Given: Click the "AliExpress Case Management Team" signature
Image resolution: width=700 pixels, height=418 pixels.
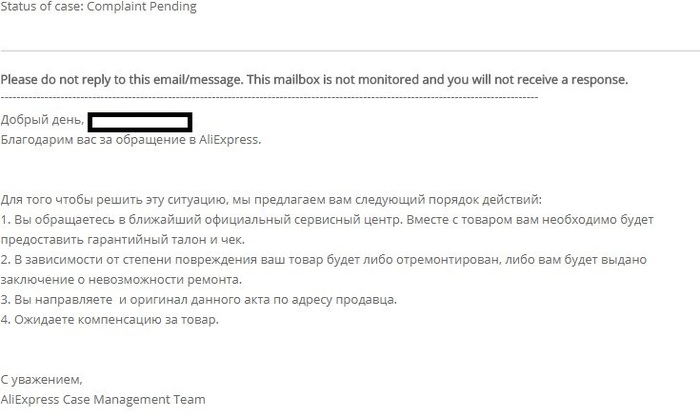Looking at the screenshot, I should point(103,400).
